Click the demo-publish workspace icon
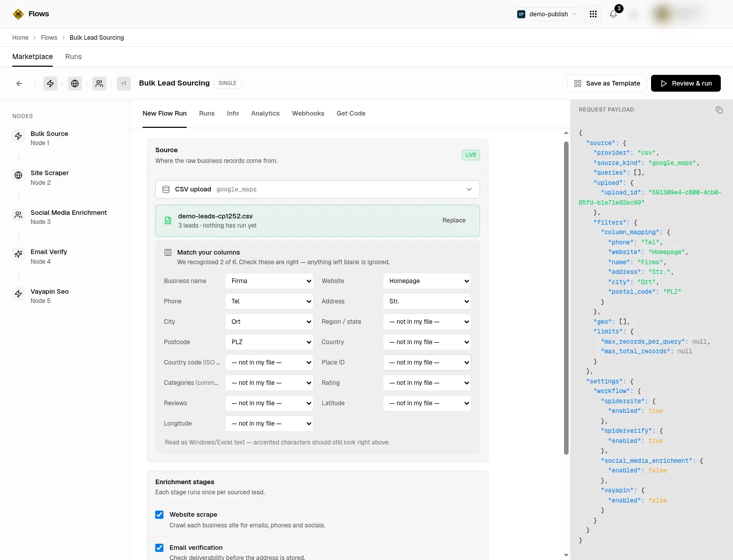 pyautogui.click(x=521, y=14)
